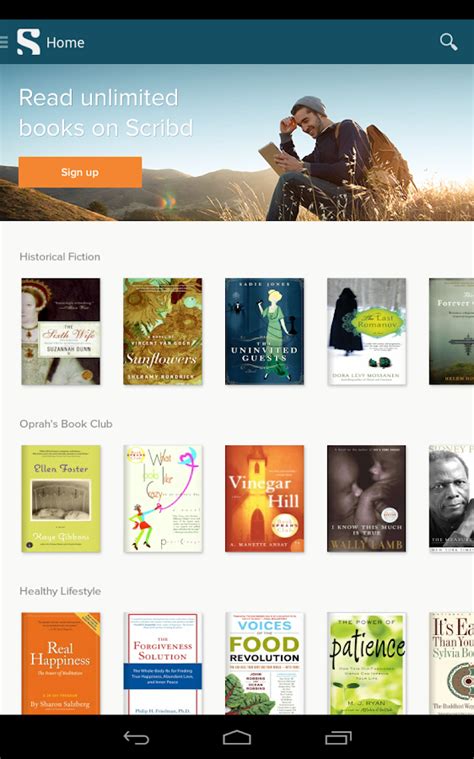474x759 pixels.
Task: Open The Power of Patience book cover
Action: tap(367, 663)
